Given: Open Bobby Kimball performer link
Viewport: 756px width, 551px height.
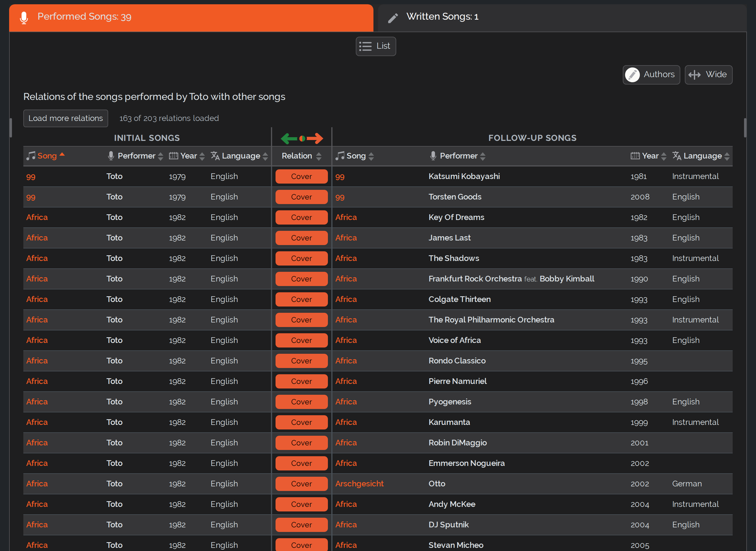Looking at the screenshot, I should click(567, 279).
